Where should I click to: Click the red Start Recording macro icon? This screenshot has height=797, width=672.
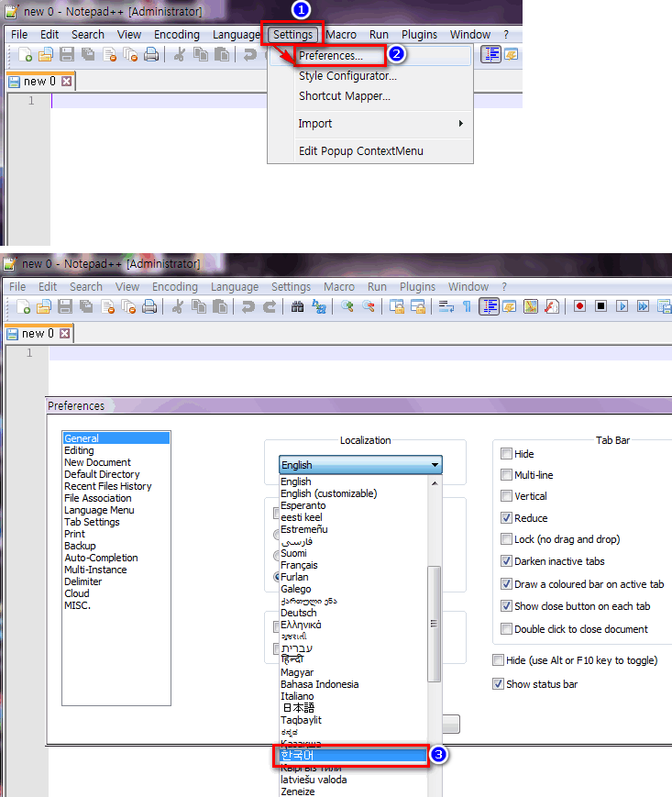click(x=579, y=306)
